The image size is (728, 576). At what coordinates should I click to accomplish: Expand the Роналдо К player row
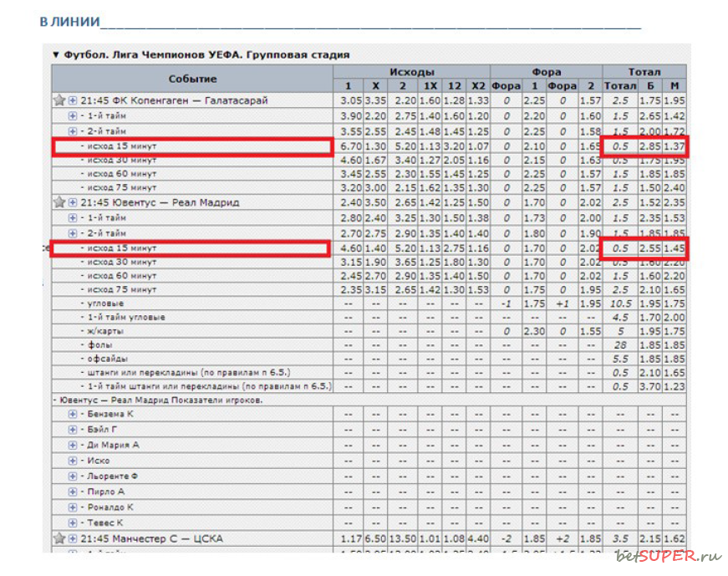click(73, 507)
